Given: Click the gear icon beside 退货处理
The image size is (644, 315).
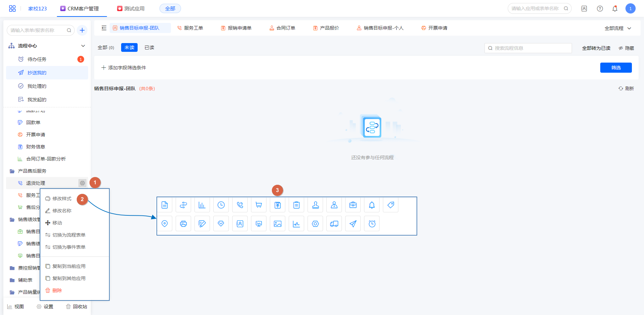Looking at the screenshot, I should 82,183.
